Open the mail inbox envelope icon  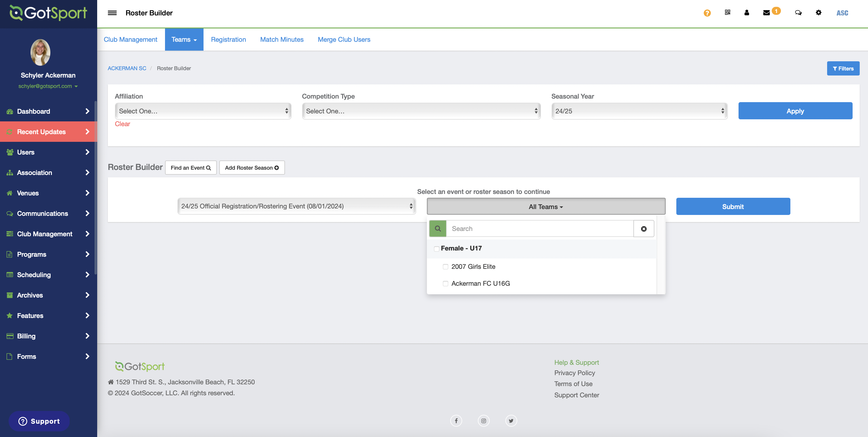(766, 13)
